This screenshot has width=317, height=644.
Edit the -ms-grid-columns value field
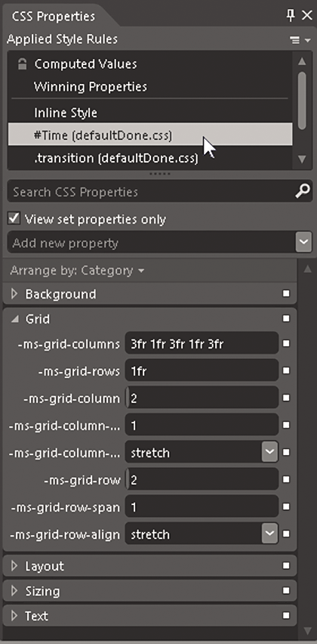pos(202,343)
